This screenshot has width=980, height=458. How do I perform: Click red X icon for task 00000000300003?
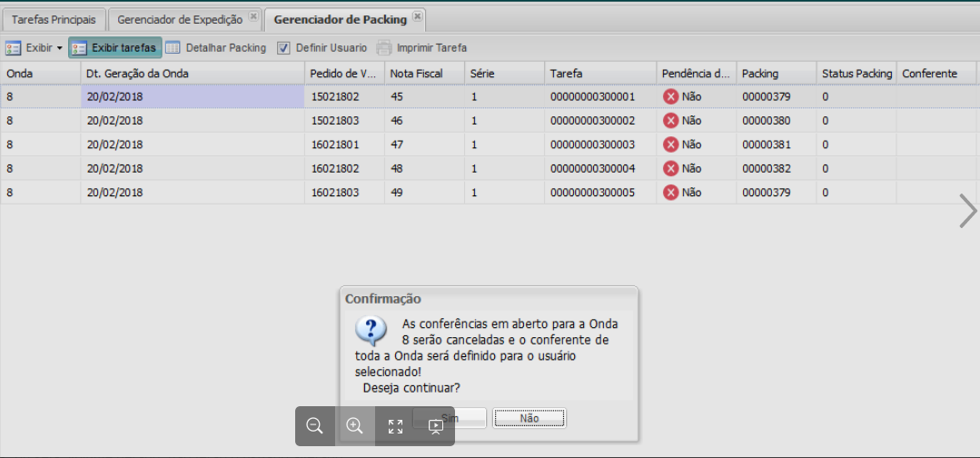click(x=670, y=144)
